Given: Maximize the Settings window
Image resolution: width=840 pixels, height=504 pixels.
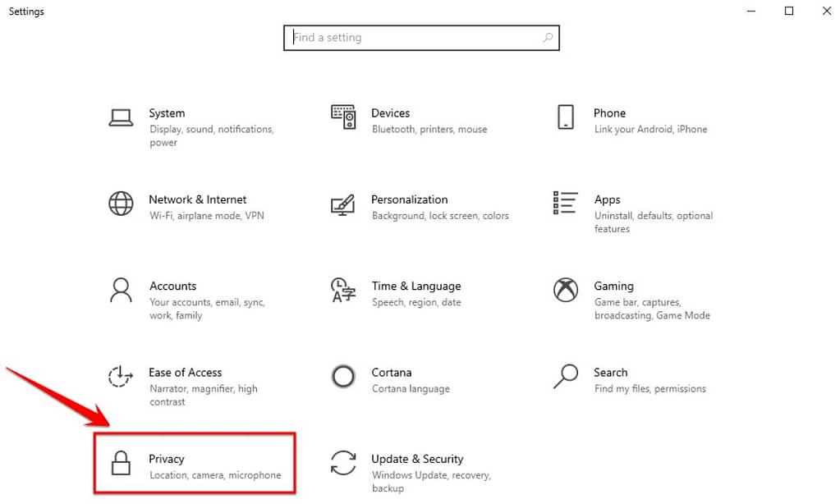Looking at the screenshot, I should pos(788,11).
